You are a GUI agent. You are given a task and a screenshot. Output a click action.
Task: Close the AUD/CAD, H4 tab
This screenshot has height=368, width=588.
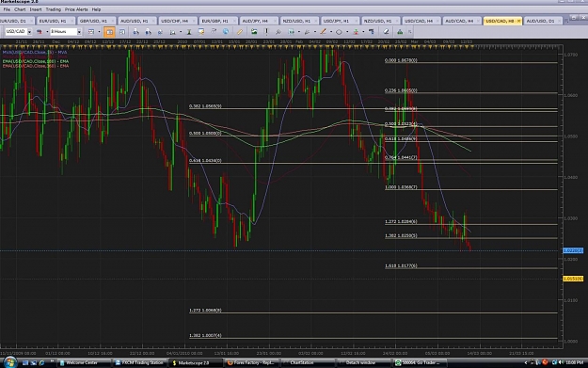coord(478,21)
